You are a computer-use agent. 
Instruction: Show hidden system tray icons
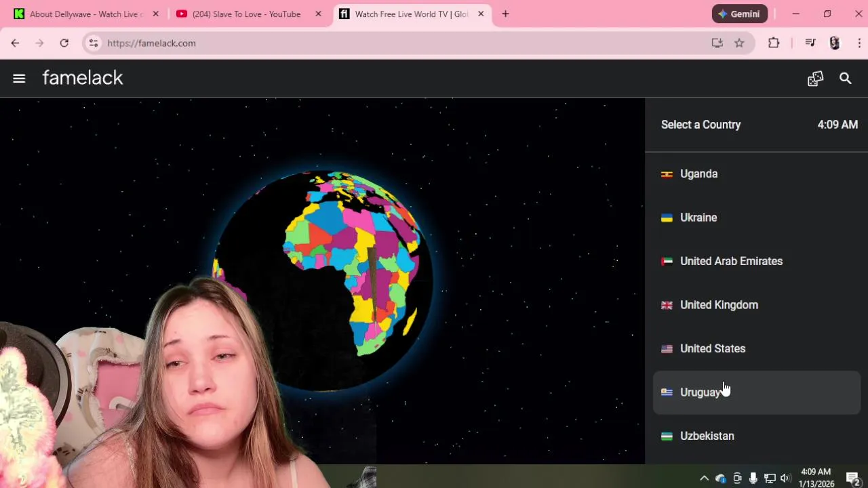pos(704,478)
